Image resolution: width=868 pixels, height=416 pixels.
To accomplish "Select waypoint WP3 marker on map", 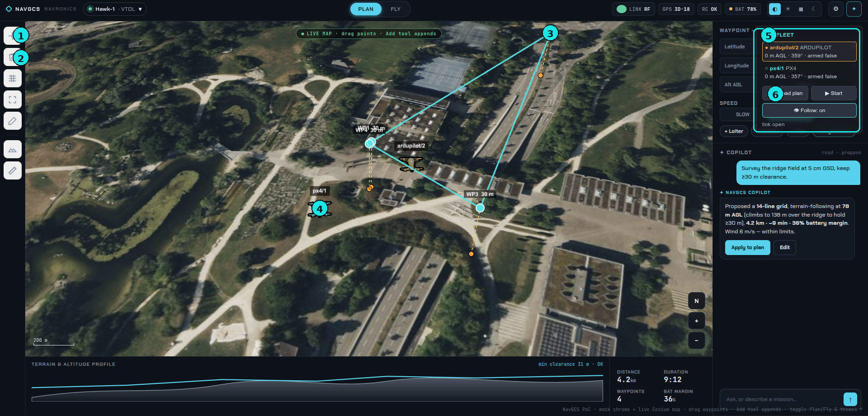I will [480, 208].
